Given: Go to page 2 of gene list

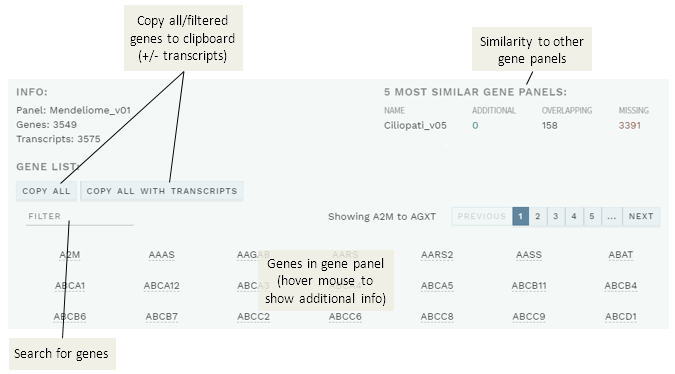Looking at the screenshot, I should [538, 216].
